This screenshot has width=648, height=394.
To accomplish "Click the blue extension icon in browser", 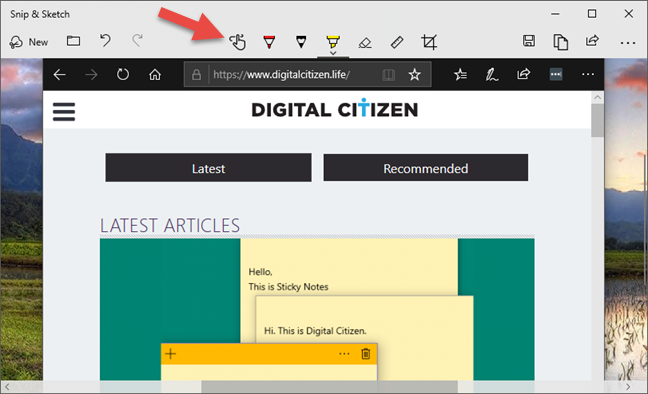I will pos(556,74).
